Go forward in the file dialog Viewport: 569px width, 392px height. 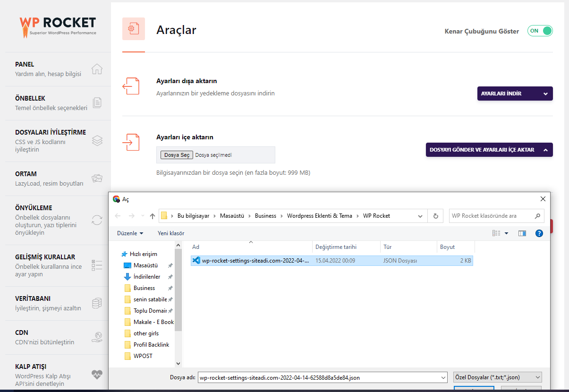[x=131, y=216]
